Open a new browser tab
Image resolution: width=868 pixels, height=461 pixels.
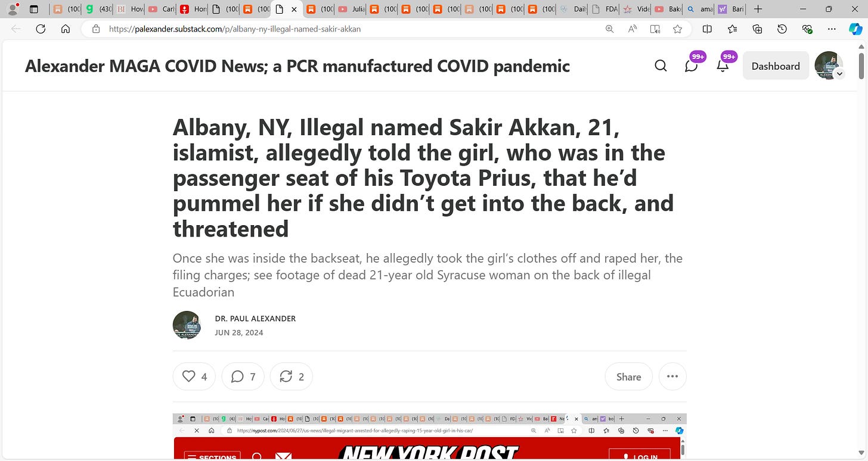pos(758,9)
